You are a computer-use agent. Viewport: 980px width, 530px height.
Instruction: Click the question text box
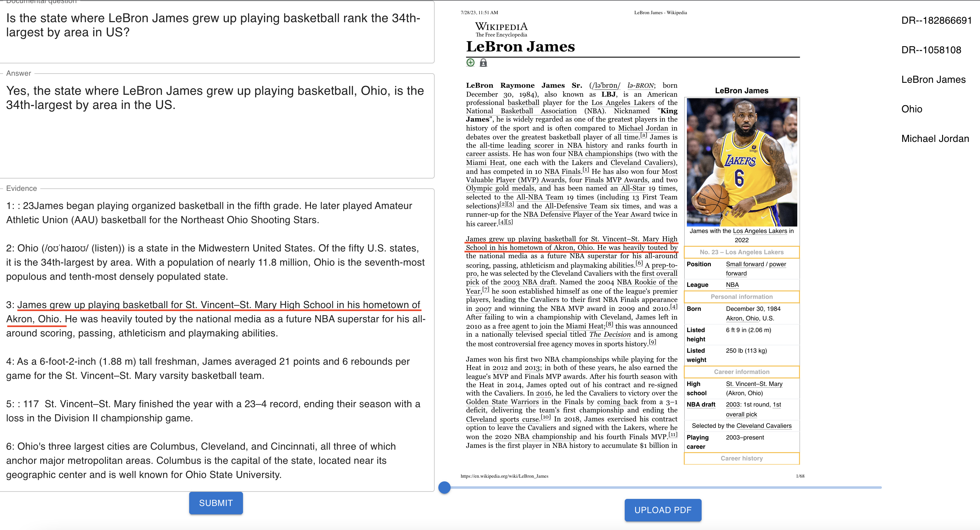[217, 32]
